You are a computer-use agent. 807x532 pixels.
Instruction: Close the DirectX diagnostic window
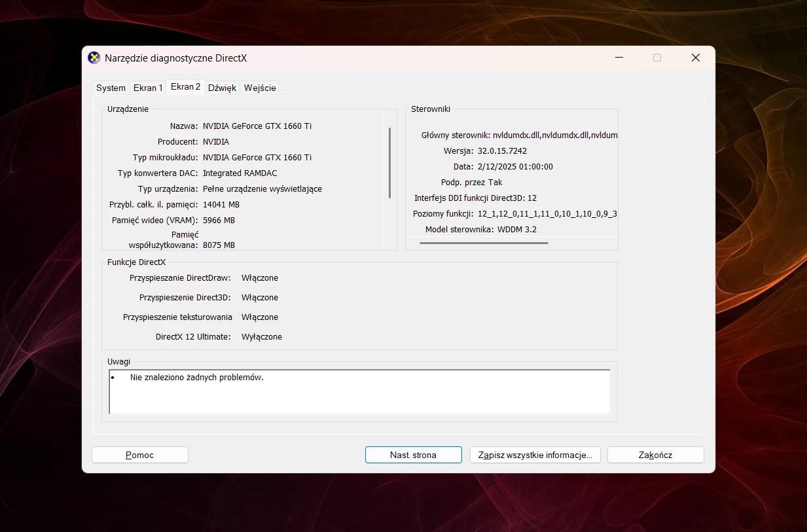pos(696,58)
